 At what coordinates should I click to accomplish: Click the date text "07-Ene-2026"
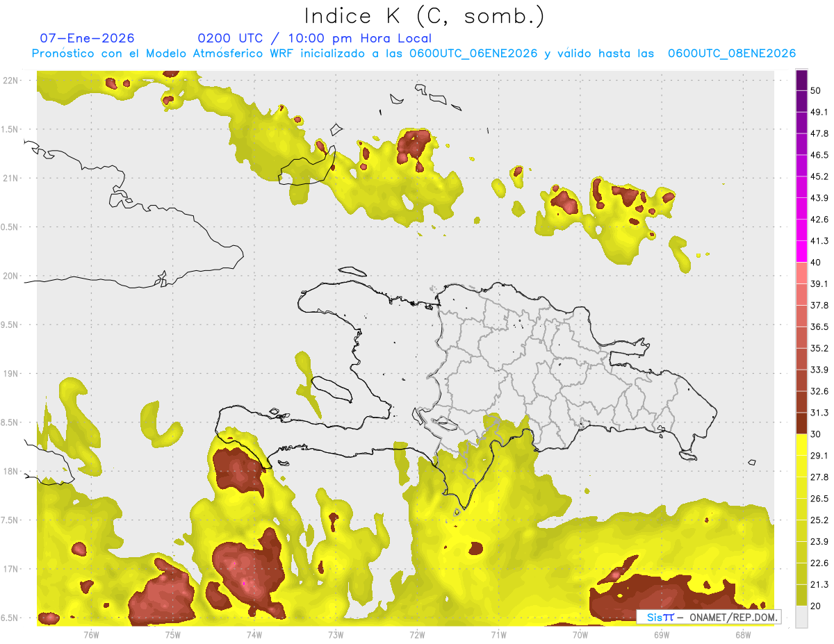click(x=88, y=38)
